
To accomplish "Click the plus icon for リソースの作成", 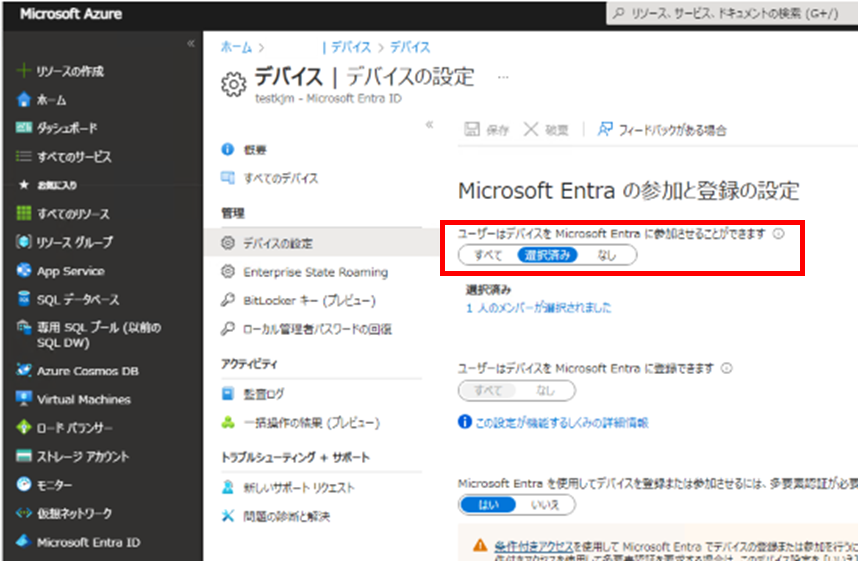I will [x=24, y=71].
